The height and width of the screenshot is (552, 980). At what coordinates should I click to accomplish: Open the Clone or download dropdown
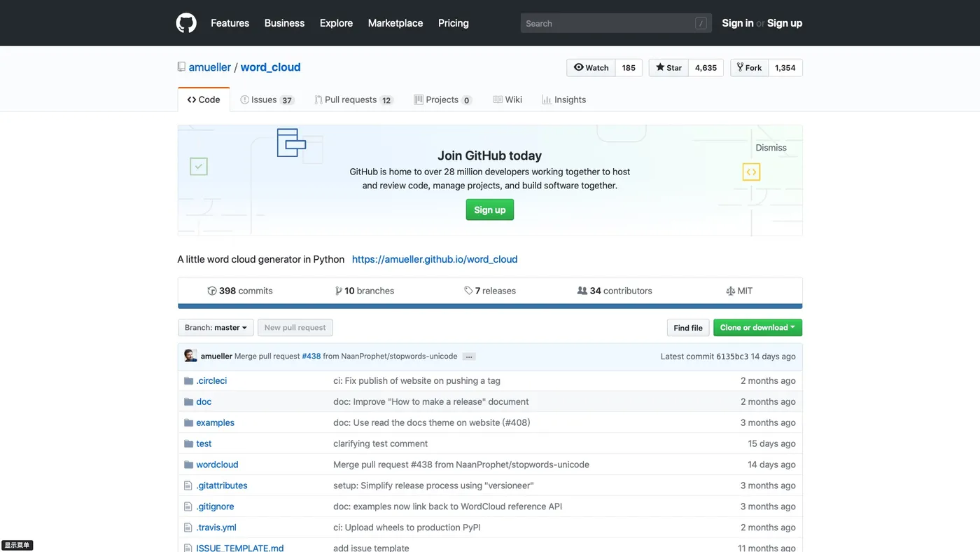click(757, 328)
